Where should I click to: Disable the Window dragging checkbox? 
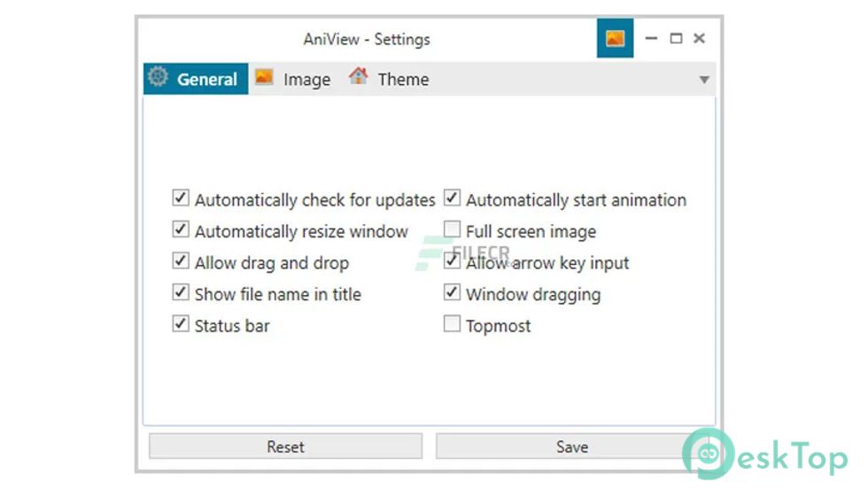pos(452,292)
